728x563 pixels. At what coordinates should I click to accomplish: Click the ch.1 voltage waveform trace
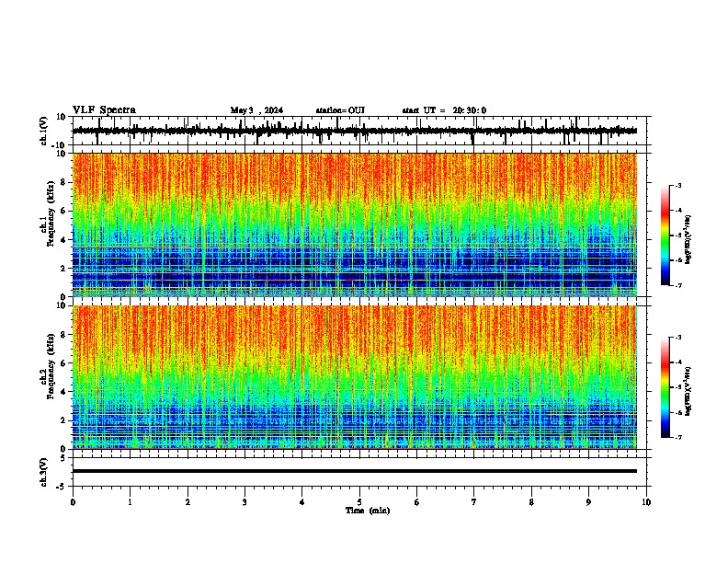point(355,131)
